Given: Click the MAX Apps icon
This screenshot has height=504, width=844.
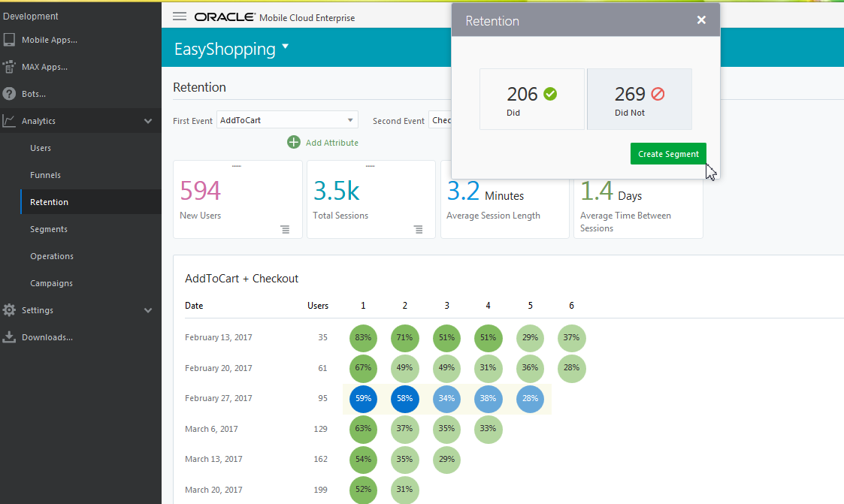Looking at the screenshot, I should point(9,67).
